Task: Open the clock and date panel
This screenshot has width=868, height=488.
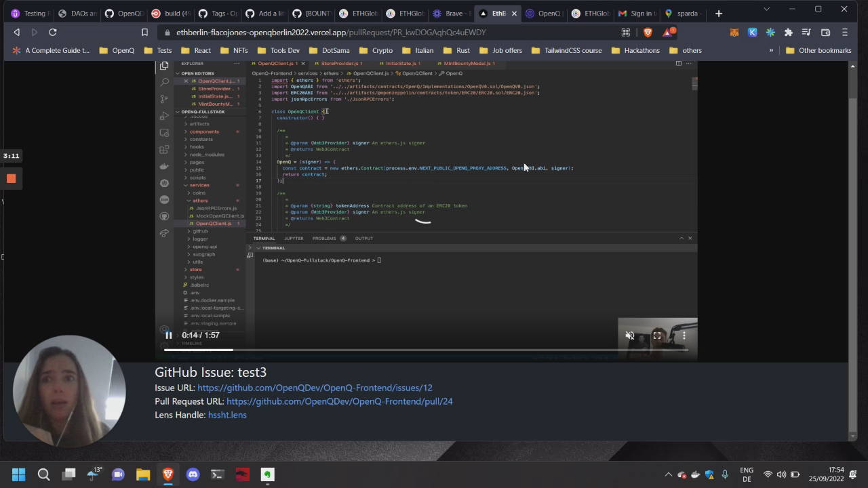Action: (827, 474)
